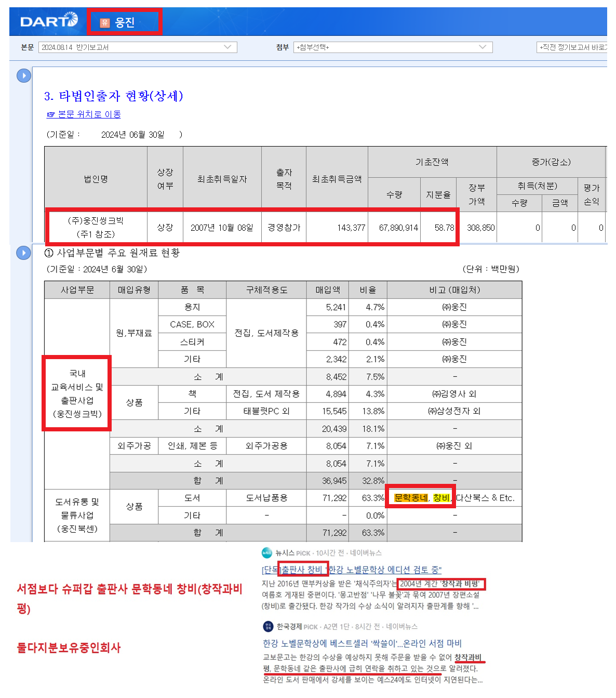Image resolution: width=616 pixels, height=698 pixels.
Task: Click the 한국경제 news source logo
Action: [x=268, y=626]
